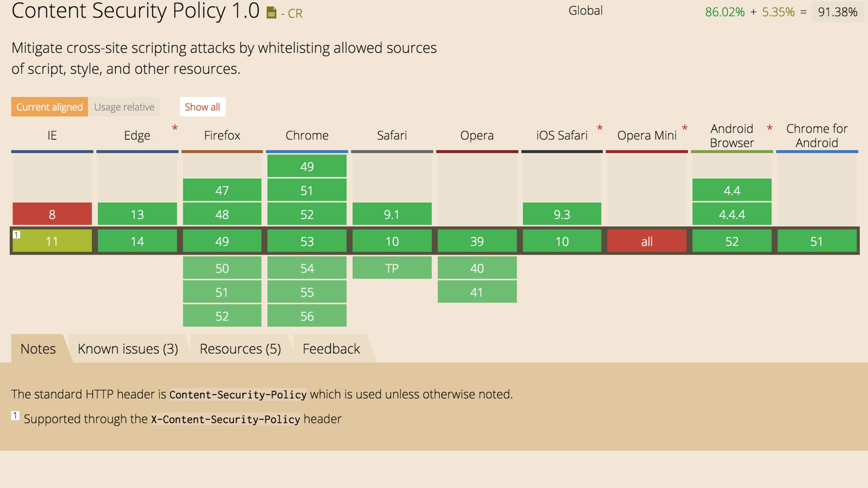The image size is (868, 488).
Task: Click the Android Browser column header
Action: (732, 136)
